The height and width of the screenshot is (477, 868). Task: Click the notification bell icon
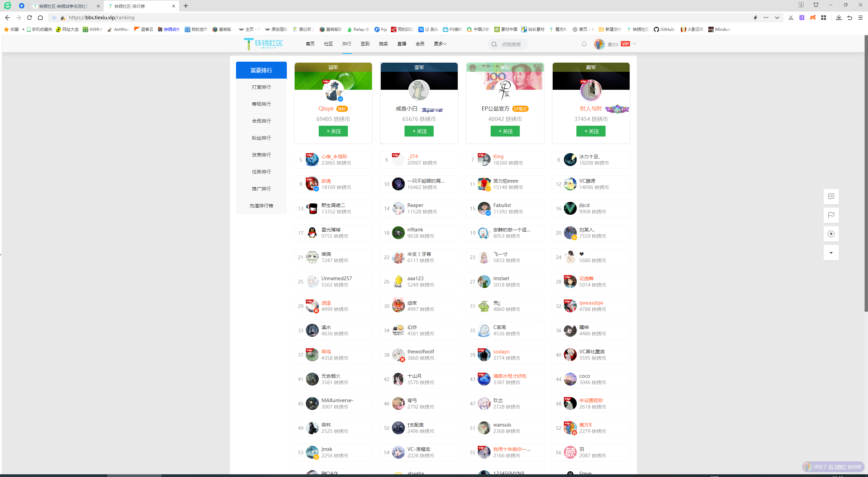[584, 44]
